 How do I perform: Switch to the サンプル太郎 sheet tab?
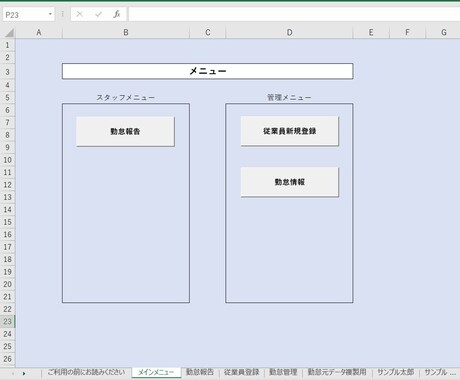(396, 372)
